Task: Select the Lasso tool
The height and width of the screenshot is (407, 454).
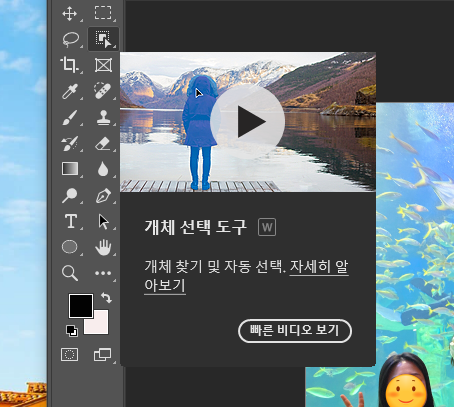Action: tap(71, 39)
